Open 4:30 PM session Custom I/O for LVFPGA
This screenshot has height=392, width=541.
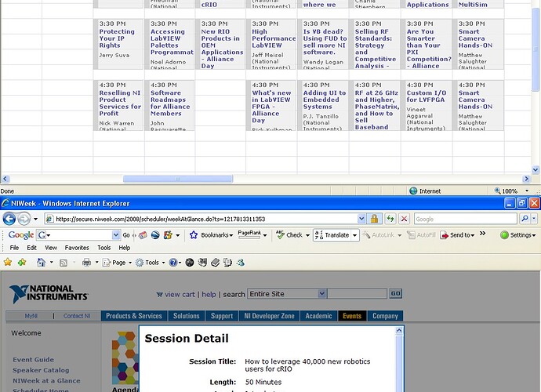[x=427, y=96]
